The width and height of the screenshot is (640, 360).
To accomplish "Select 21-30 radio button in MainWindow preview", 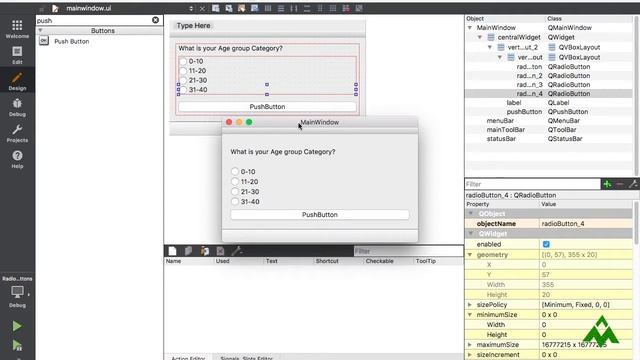I will (x=235, y=191).
